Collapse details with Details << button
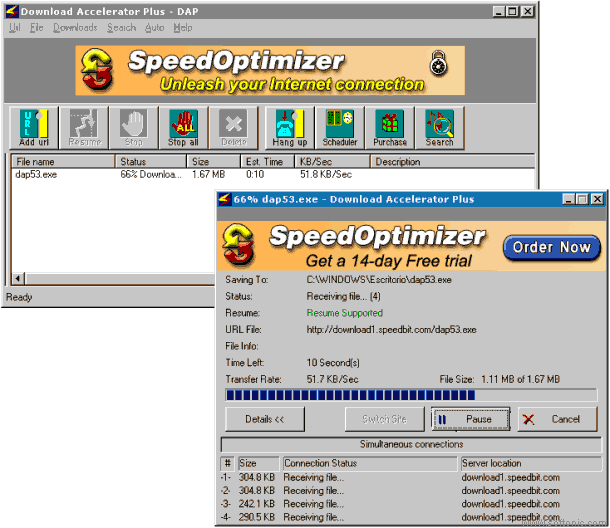610x528 pixels. [265, 419]
